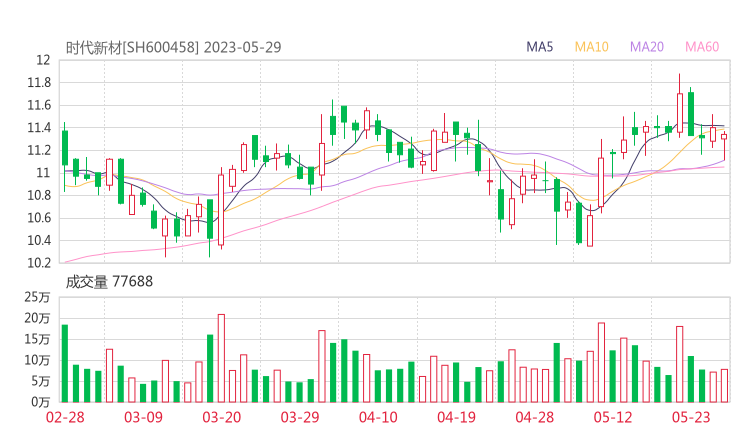This screenshot has width=740, height=440.
Task: Click the 10.2 price axis label
Action: pos(39,262)
